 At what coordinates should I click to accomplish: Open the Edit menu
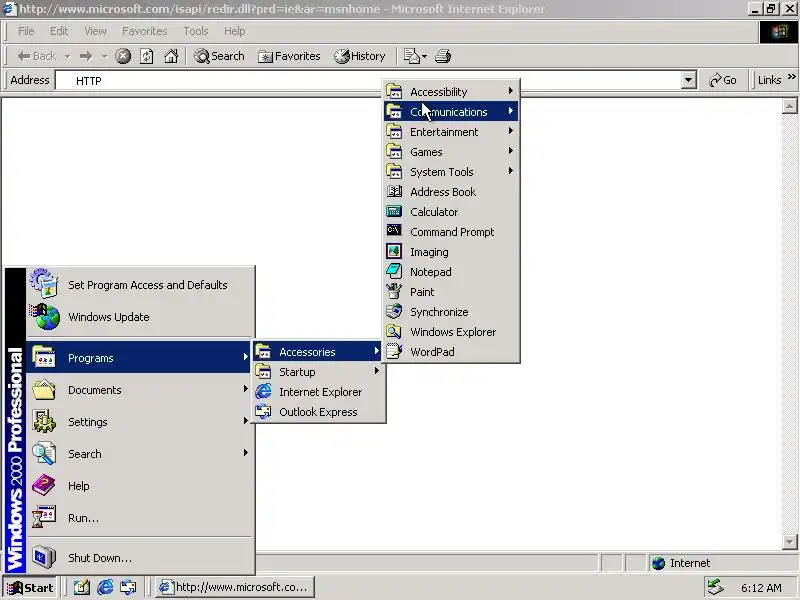pyautogui.click(x=59, y=31)
